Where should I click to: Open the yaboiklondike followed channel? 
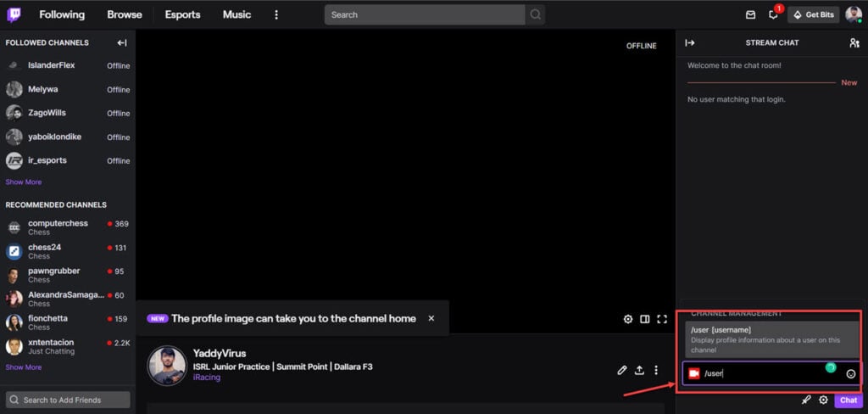tap(68, 137)
